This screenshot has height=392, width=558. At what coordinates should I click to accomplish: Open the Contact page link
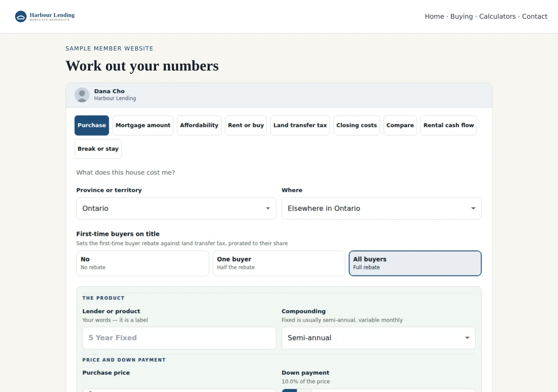pyautogui.click(x=534, y=16)
